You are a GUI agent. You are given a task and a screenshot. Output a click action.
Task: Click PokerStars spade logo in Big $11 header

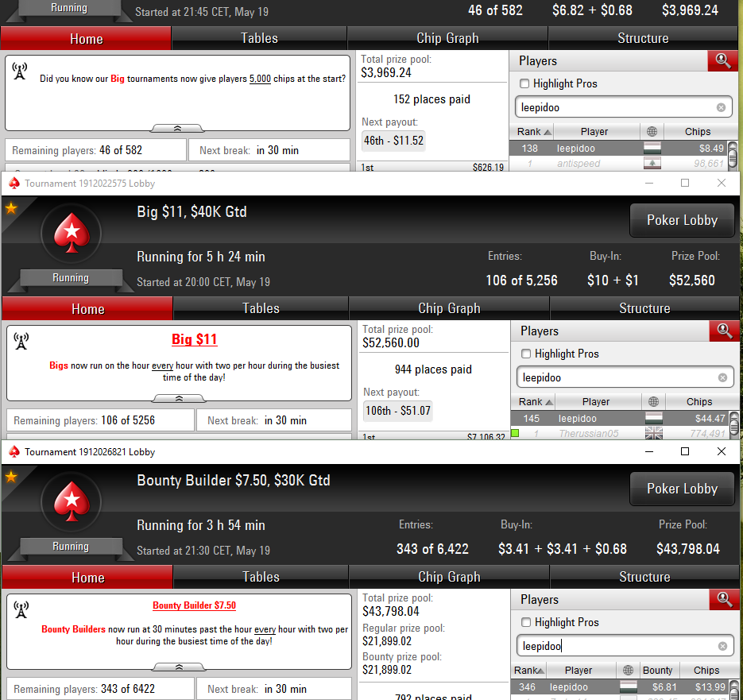72,233
